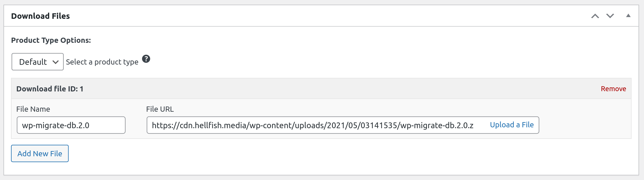Screen dimensions: 644x180
Task: Click the Add New File button
Action: (x=40, y=153)
